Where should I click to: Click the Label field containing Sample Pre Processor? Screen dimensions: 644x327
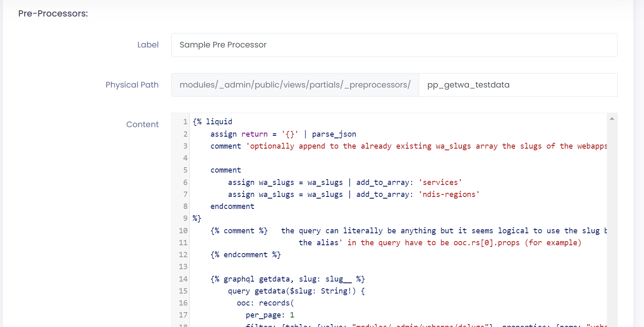(x=394, y=45)
